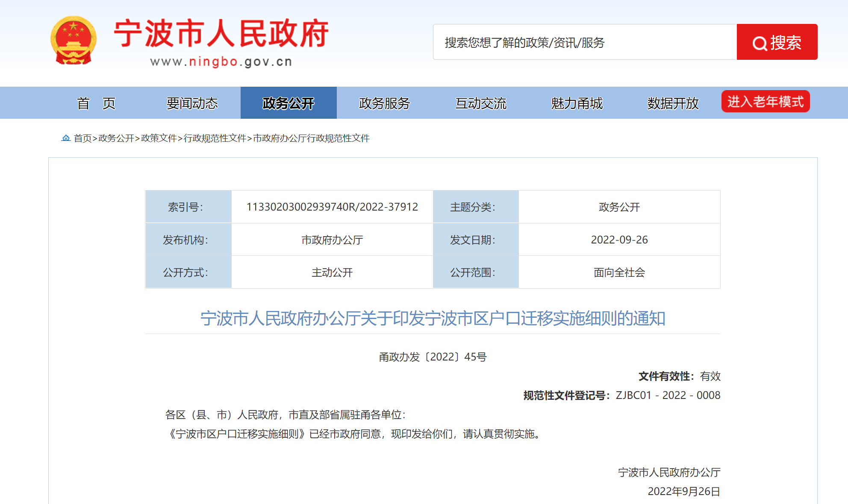Screen dimensions: 848x504
Task: Click the 主题分类 label cell
Action: tap(476, 207)
